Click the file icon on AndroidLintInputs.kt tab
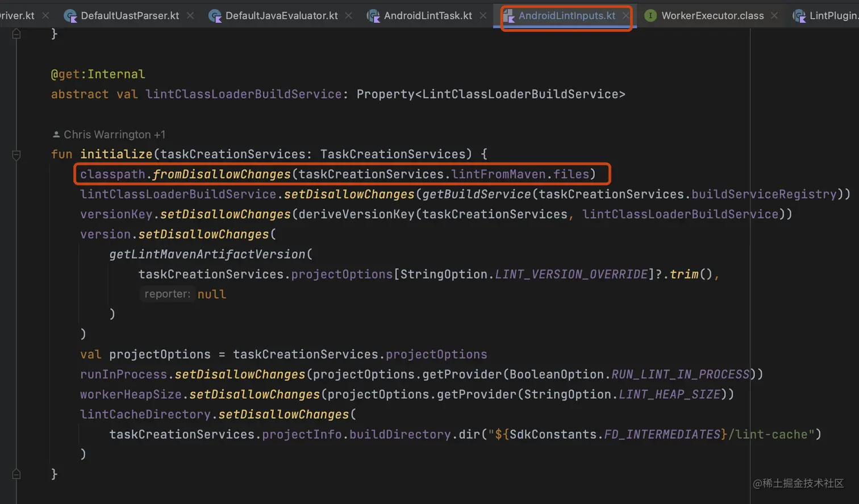The width and height of the screenshot is (859, 504). 508,16
